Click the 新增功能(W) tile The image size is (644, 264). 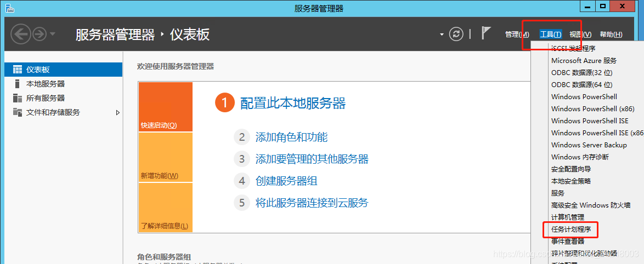166,157
